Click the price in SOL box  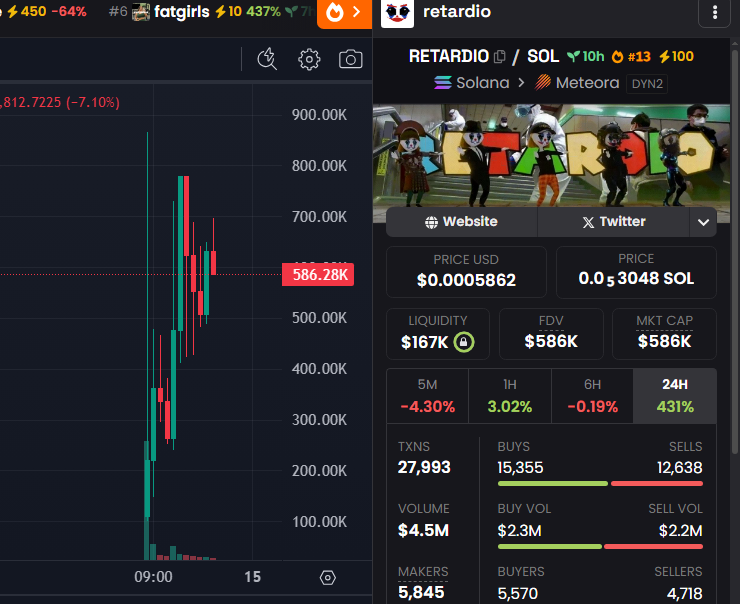[636, 272]
